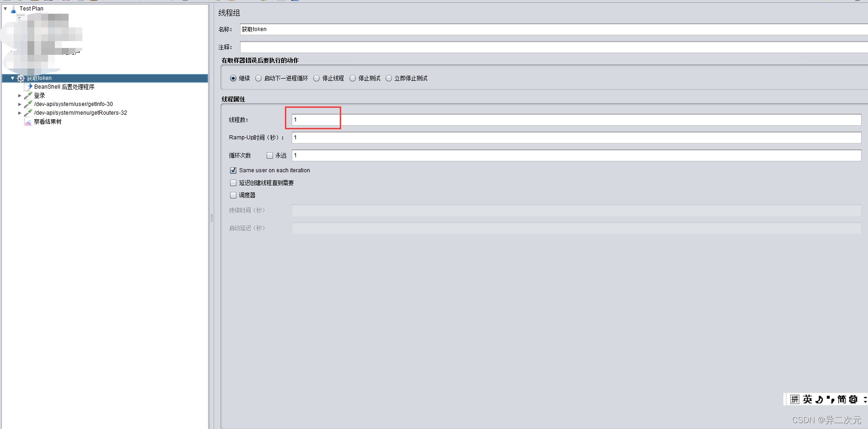The width and height of the screenshot is (868, 429).
Task: Click the Test Plan flask icon
Action: (x=13, y=9)
